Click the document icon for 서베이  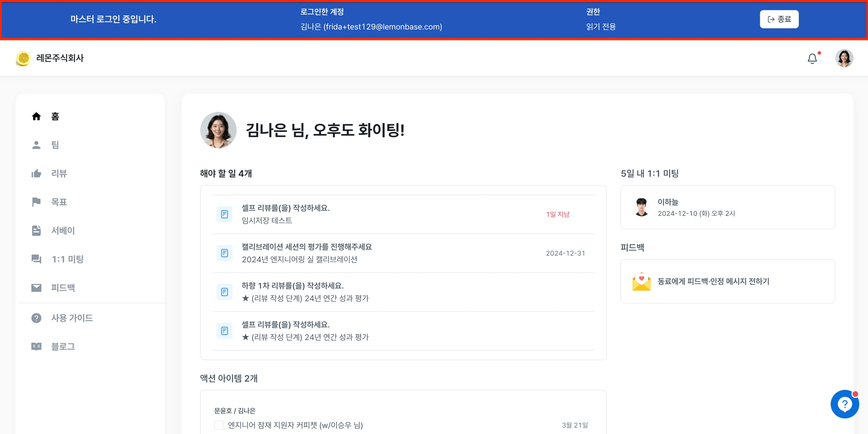[36, 231]
